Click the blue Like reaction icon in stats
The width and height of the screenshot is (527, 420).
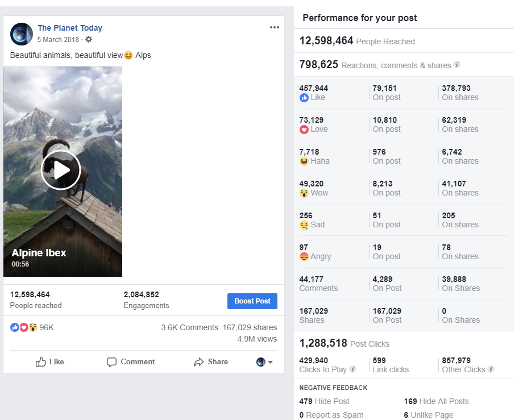tap(304, 98)
